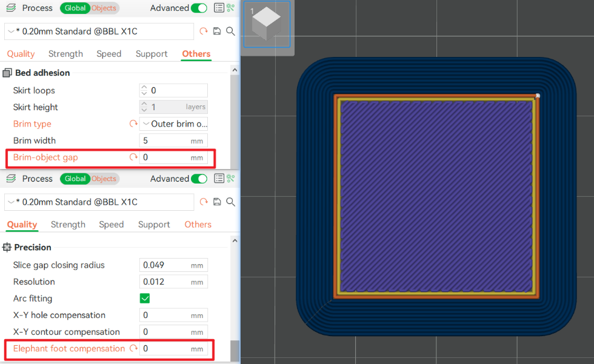Increase Skirt height with up arrow
594x364 pixels.
144,104
